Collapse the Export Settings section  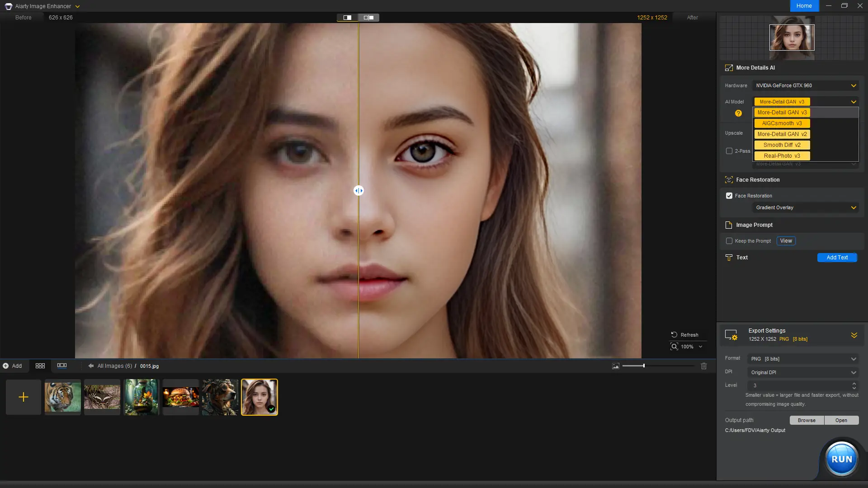[854, 335]
